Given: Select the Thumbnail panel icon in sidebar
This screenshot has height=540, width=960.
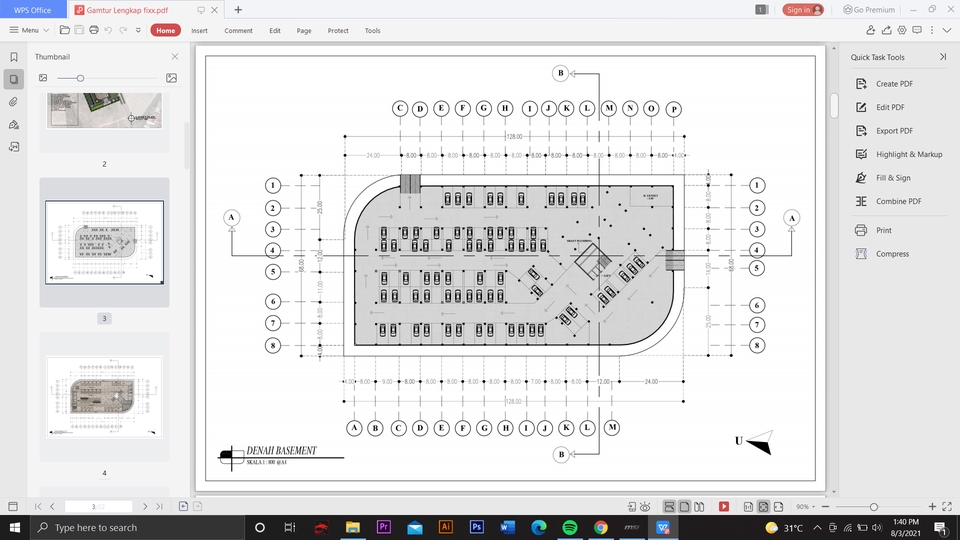Looking at the screenshot, I should coord(13,79).
